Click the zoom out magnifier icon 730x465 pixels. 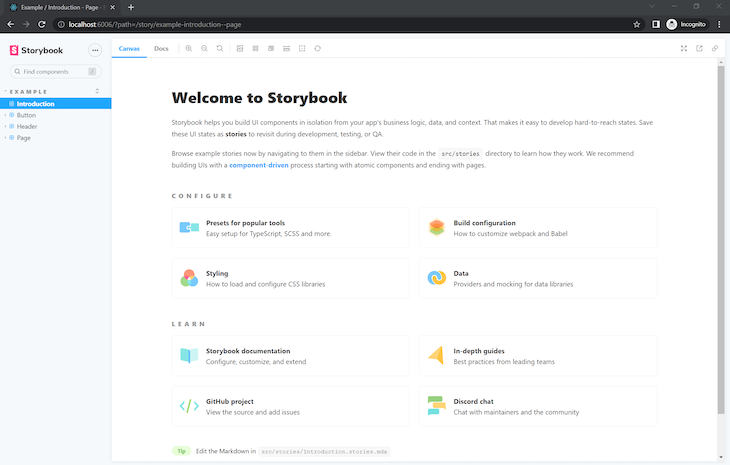(x=204, y=48)
